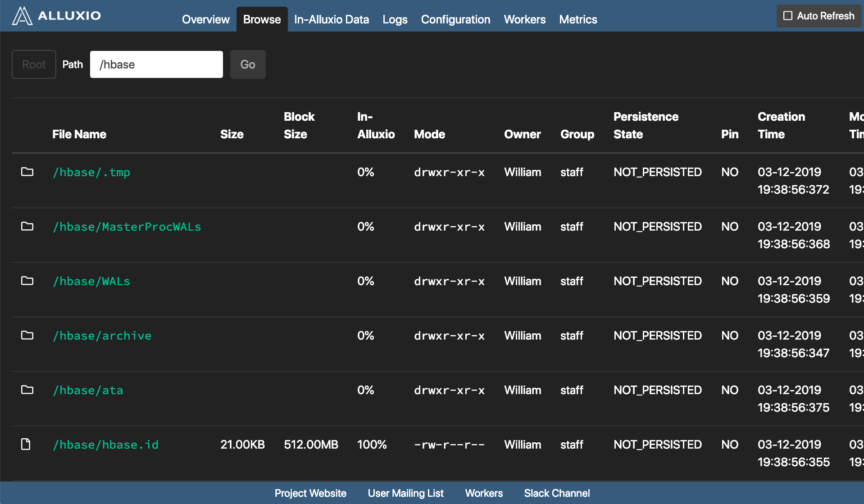This screenshot has height=504, width=864.
Task: Open the /hbase/ata directory link
Action: (x=88, y=390)
